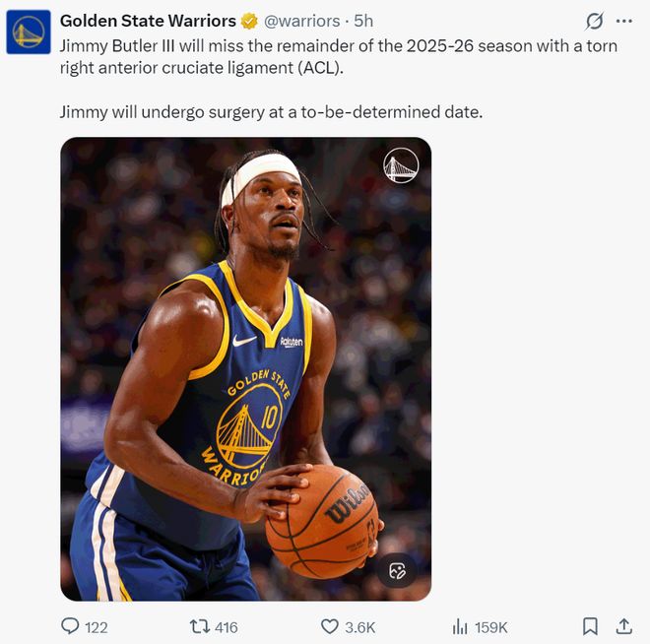Like the post with the heart icon
650x644 pixels.
click(330, 626)
